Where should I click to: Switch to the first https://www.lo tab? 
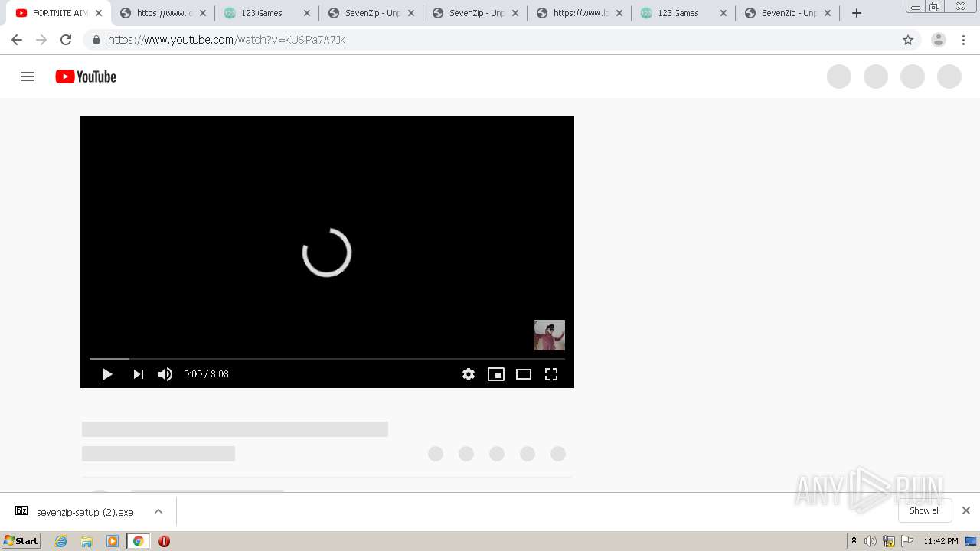pyautogui.click(x=164, y=13)
